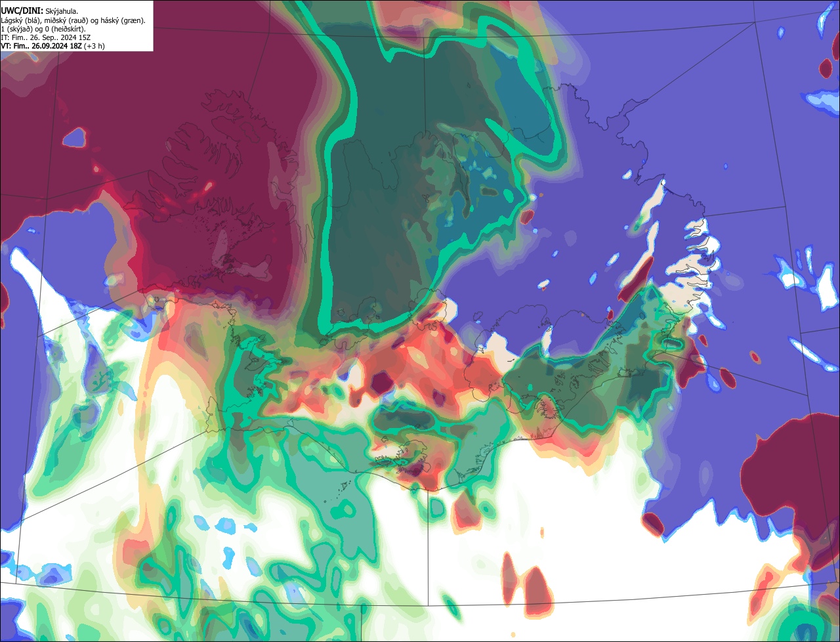
Task: Click the "1 (skýjað)" legend text
Action: [x=17, y=29]
